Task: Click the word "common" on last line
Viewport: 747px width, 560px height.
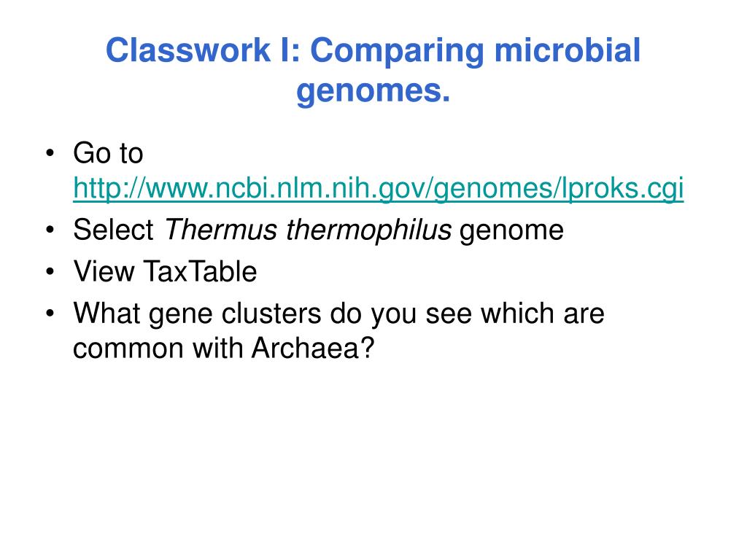Action: (x=128, y=349)
